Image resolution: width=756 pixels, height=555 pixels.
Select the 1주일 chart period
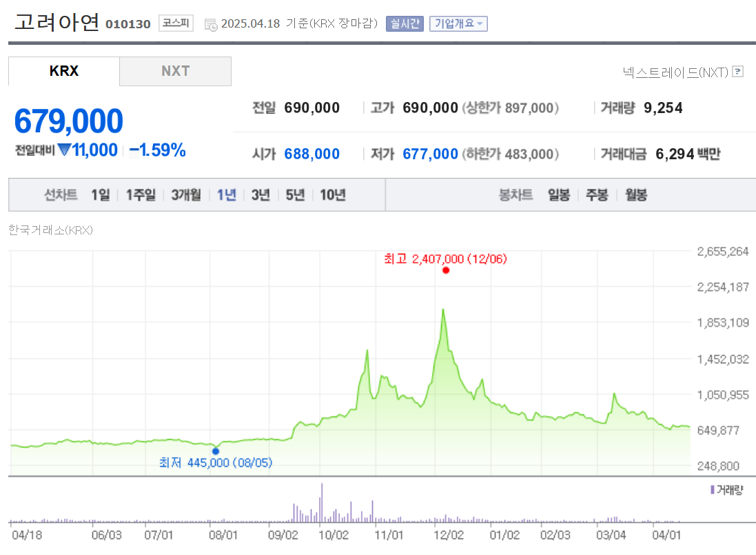pos(141,195)
